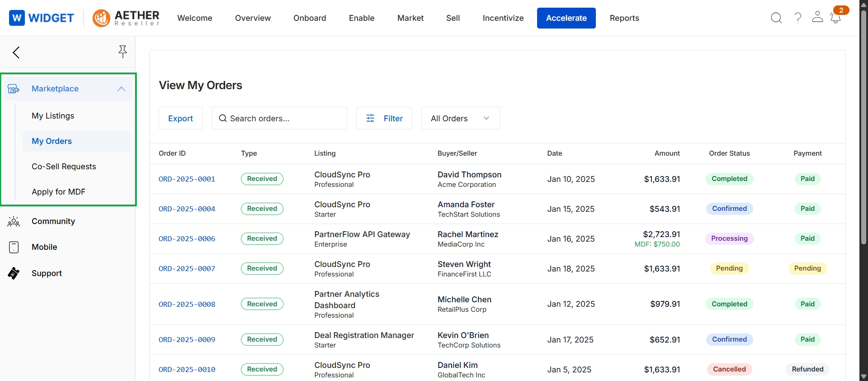Screen dimensions: 868x381
Task: Click the Mobile phone icon
Action: pyautogui.click(x=14, y=247)
